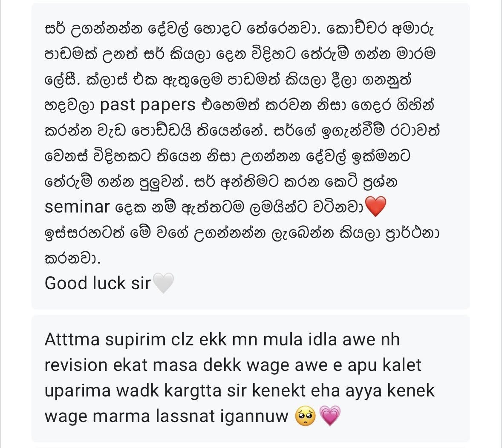Click the final Sinhala word 'කරනවා.' in the first review
The height and width of the screenshot is (448, 502).
coord(73,258)
